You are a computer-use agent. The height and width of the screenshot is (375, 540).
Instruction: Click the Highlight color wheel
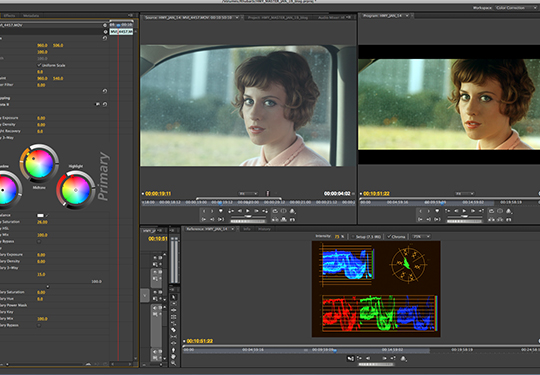76,190
